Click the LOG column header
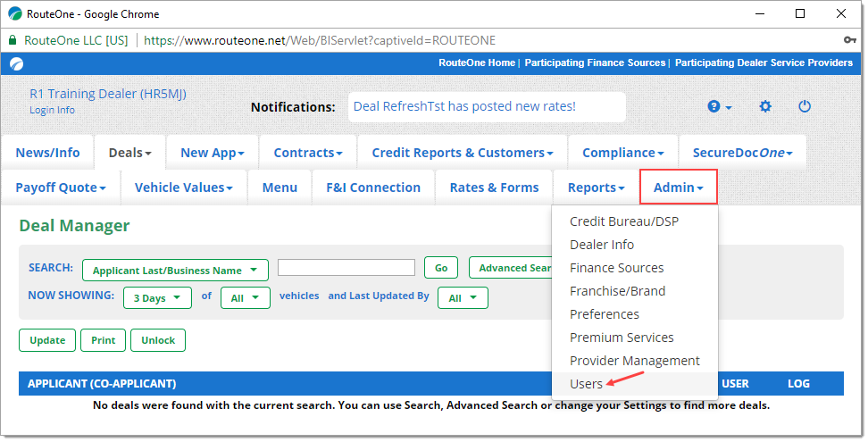 799,383
